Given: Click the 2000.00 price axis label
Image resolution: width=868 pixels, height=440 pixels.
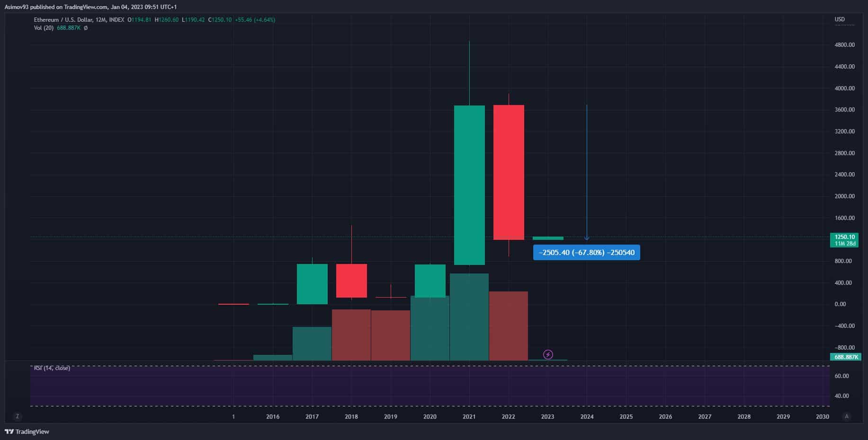Looking at the screenshot, I should pos(845,196).
